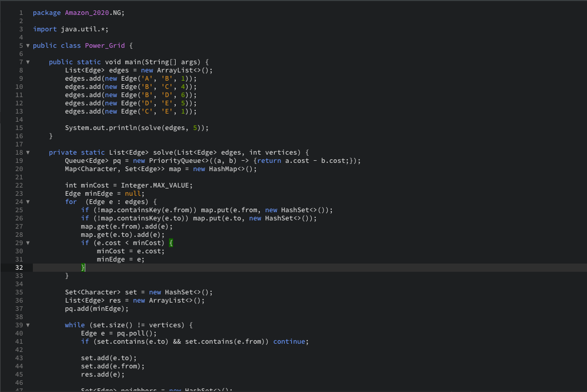Viewport: 587px width, 392px height.
Task: Select line number 32 in the gutter
Action: 19,268
